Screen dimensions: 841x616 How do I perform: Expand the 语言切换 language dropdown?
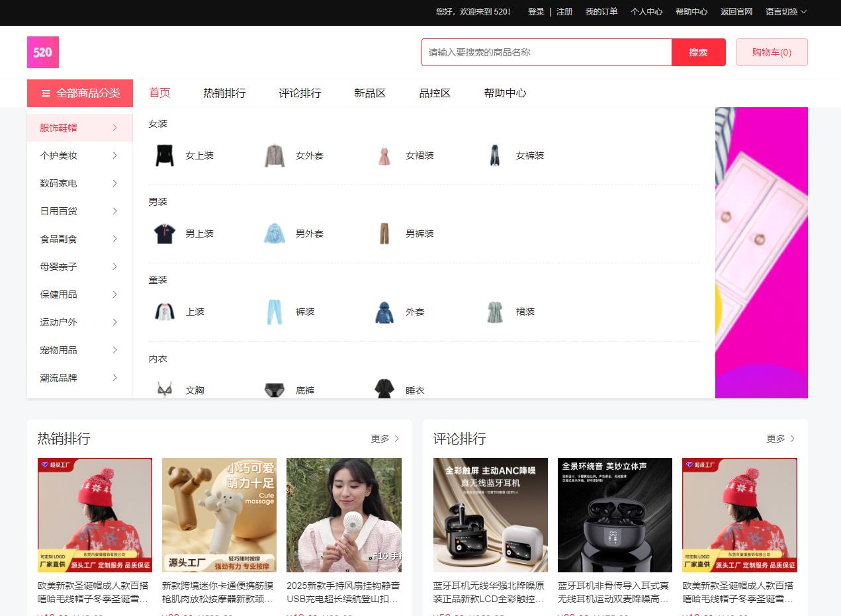[785, 12]
